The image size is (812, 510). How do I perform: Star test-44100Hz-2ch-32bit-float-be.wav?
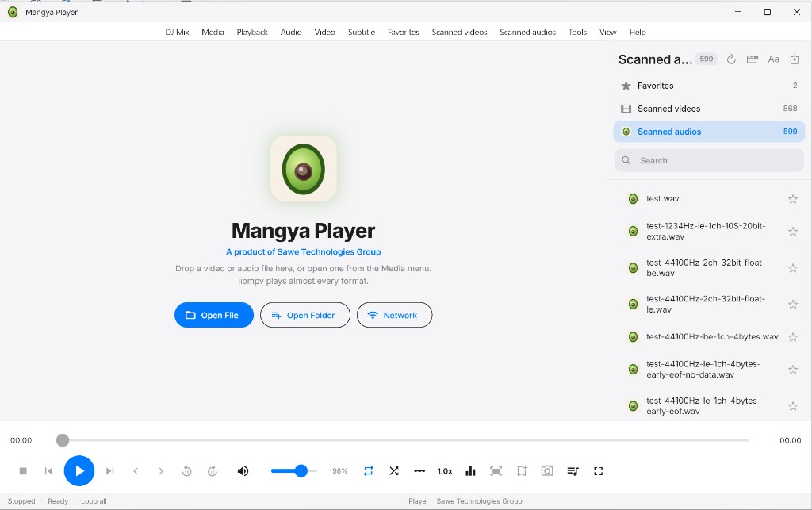coord(793,268)
